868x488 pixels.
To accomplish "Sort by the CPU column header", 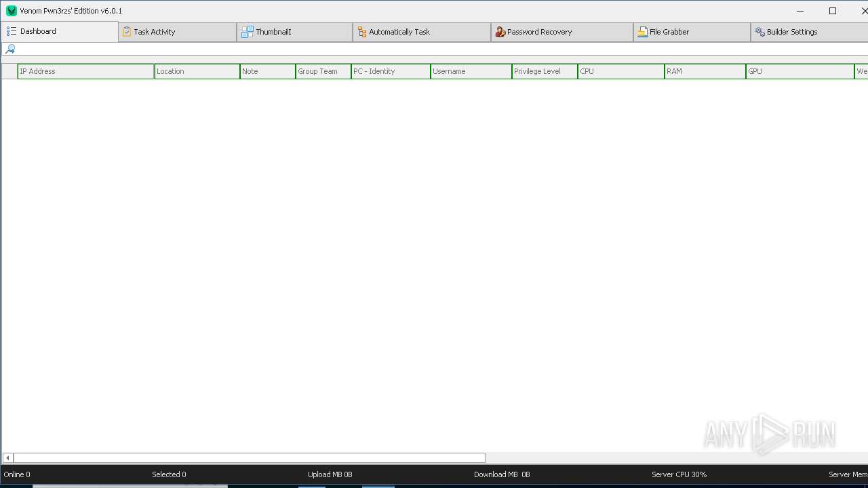I will click(621, 71).
